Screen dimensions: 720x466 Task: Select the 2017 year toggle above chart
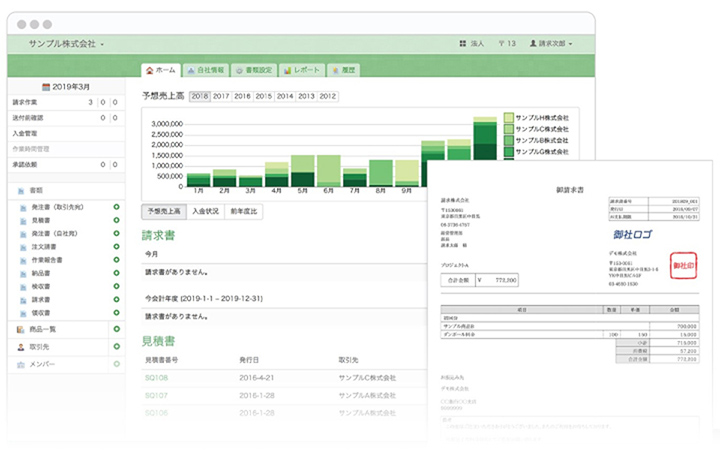(220, 96)
